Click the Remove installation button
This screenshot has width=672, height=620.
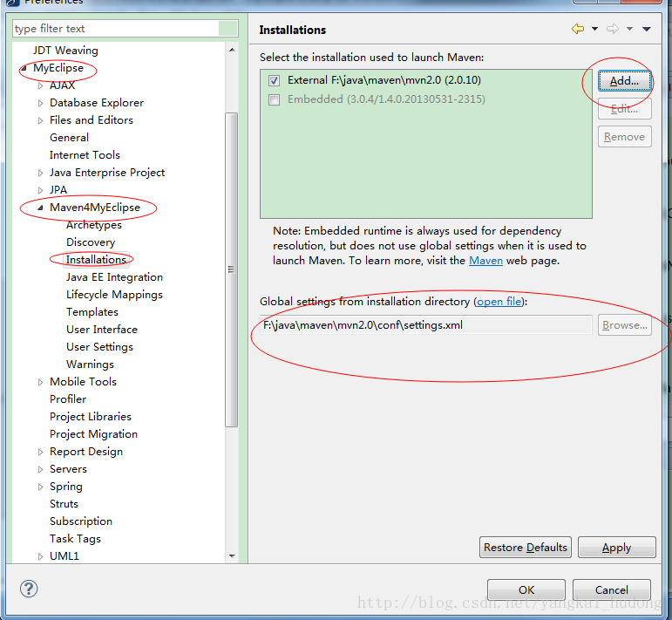tap(624, 137)
